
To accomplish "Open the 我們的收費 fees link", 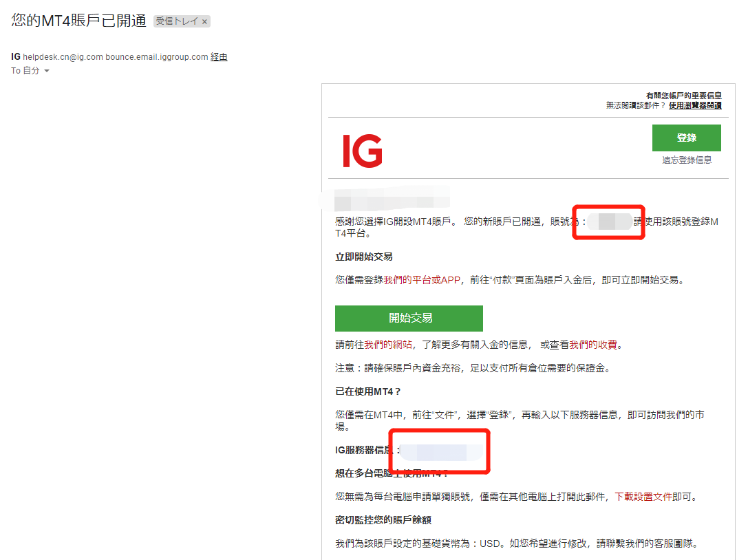I will [x=593, y=345].
